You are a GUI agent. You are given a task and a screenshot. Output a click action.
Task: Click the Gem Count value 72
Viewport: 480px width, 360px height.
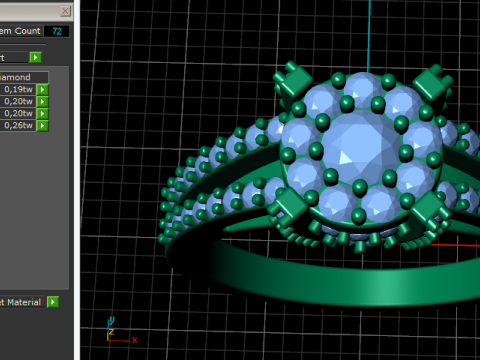coord(57,31)
